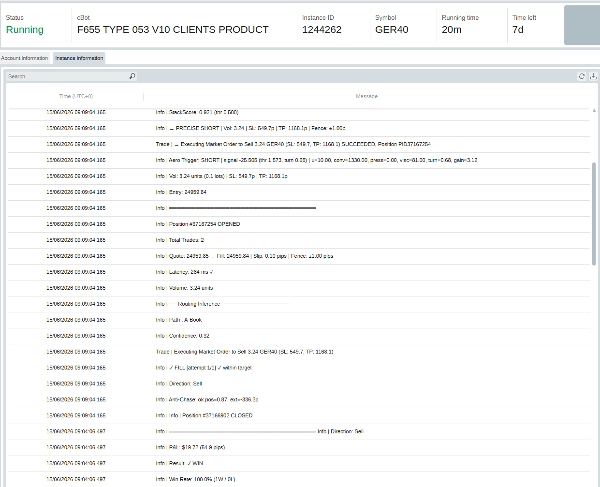Select the Total Trades: 2 log row
The width and height of the screenshot is (600, 487).
tap(299, 240)
